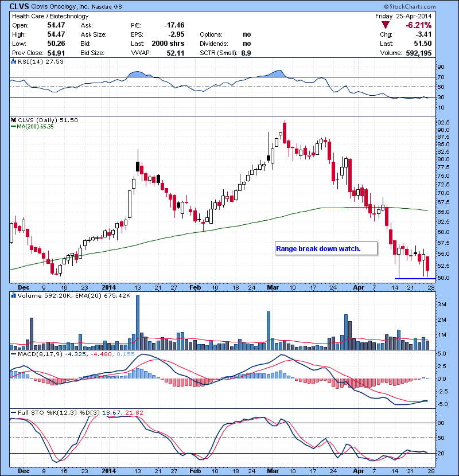459x476 pixels.
Task: Click the Volume panel bar icon
Action: click(13, 295)
